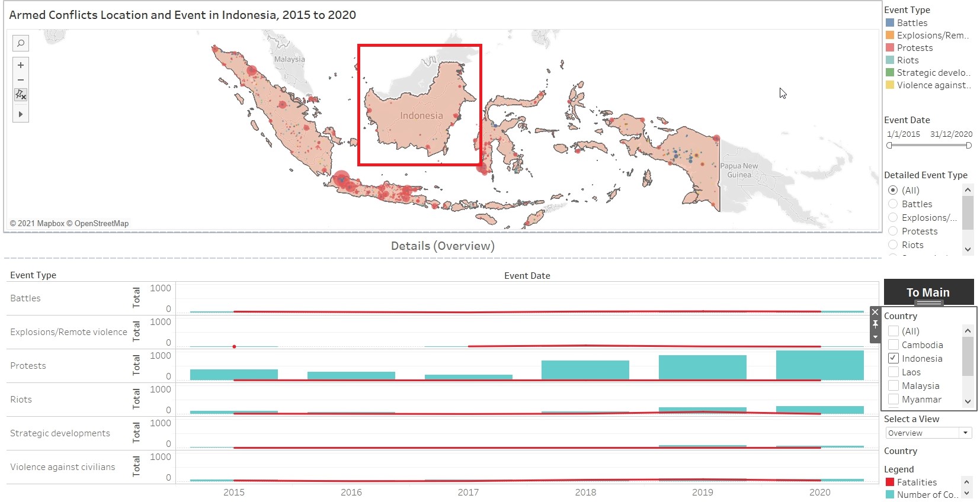Select the Protests detailed event radio

point(893,231)
